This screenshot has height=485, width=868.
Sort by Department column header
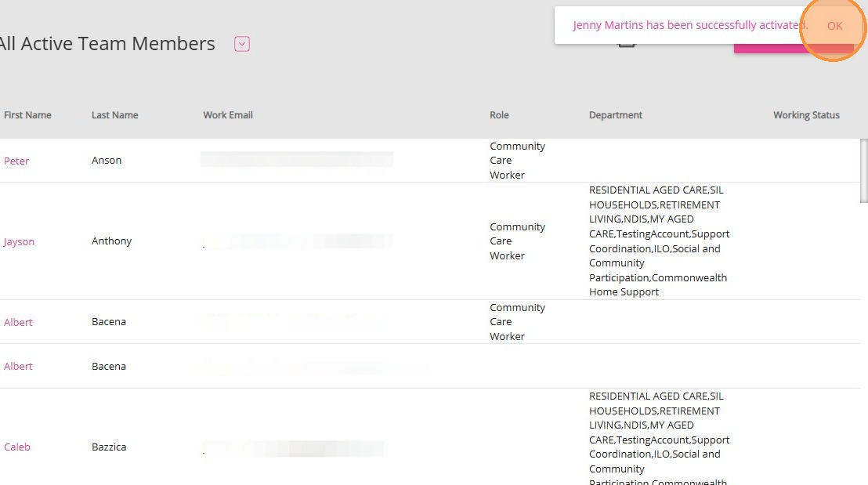click(x=616, y=115)
